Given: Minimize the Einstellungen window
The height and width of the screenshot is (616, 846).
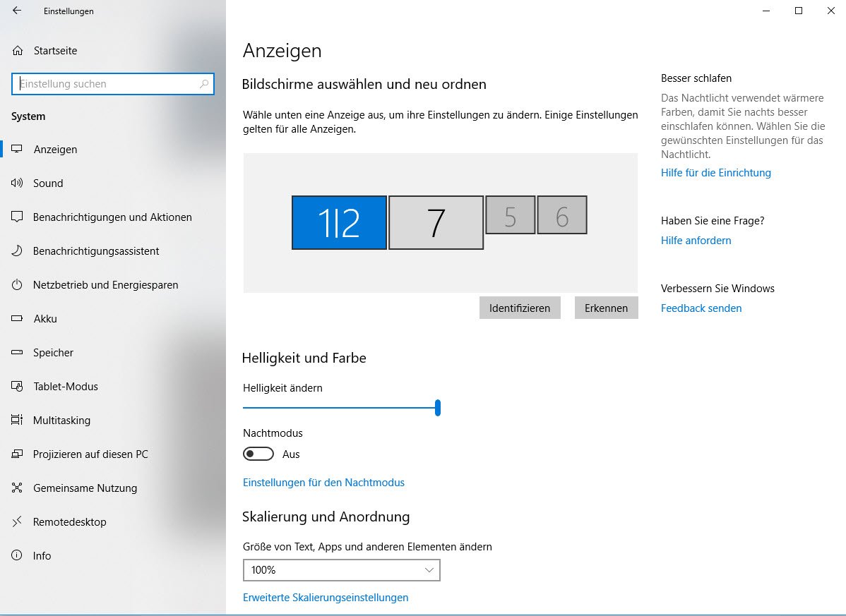Looking at the screenshot, I should pyautogui.click(x=766, y=11).
